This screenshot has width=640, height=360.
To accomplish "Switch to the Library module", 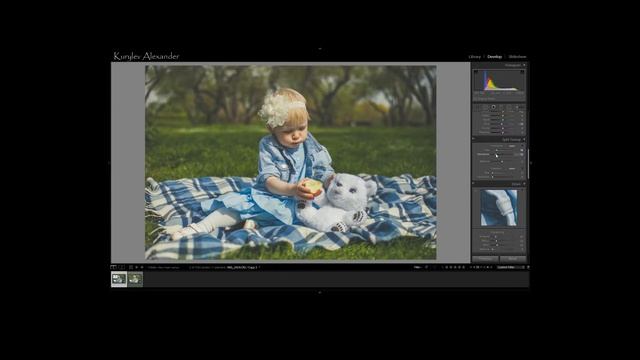I will tap(474, 57).
